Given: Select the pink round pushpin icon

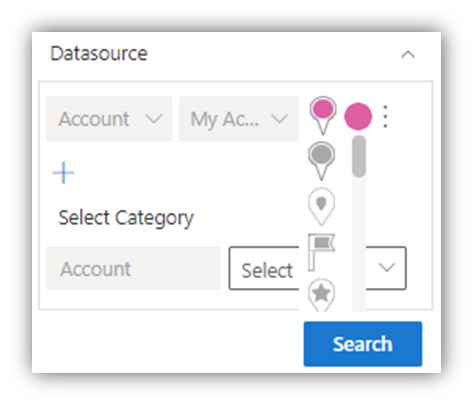Looking at the screenshot, I should pyautogui.click(x=323, y=115).
